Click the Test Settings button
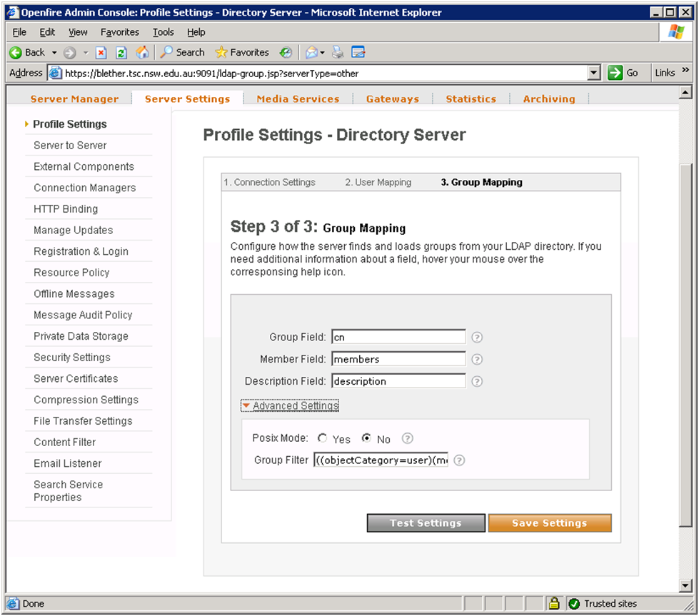Image resolution: width=699 pixels, height=616 pixels. 426,522
